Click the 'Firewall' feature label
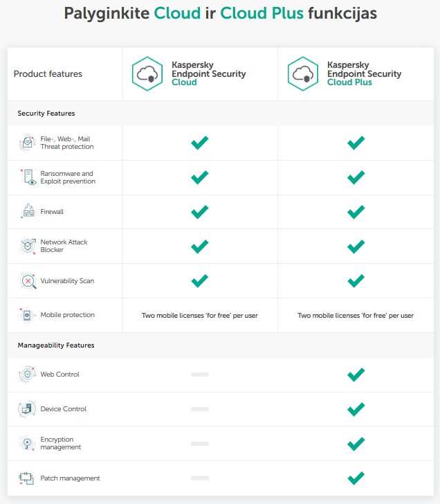 click(x=52, y=212)
